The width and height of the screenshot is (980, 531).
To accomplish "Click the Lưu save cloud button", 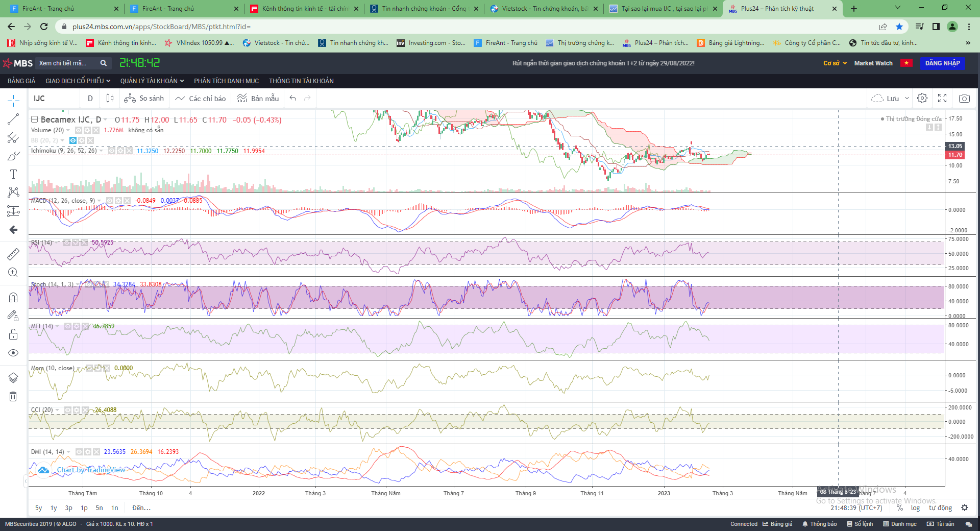I will 885,98.
